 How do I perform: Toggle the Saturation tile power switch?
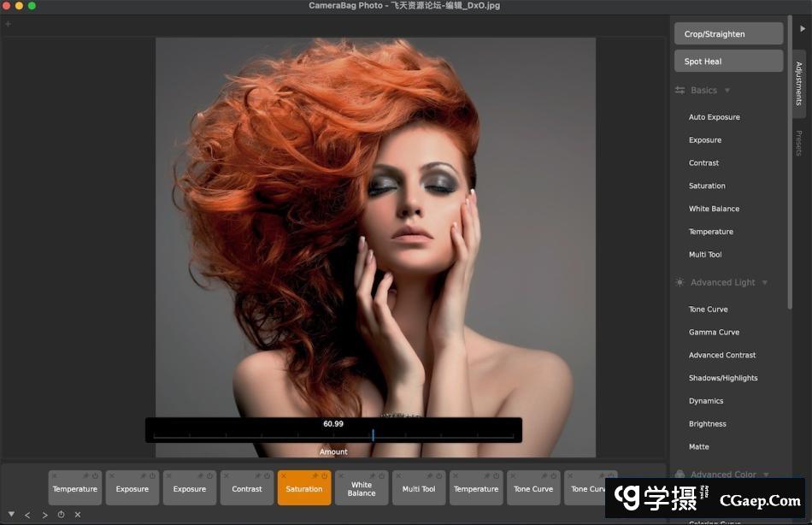324,476
